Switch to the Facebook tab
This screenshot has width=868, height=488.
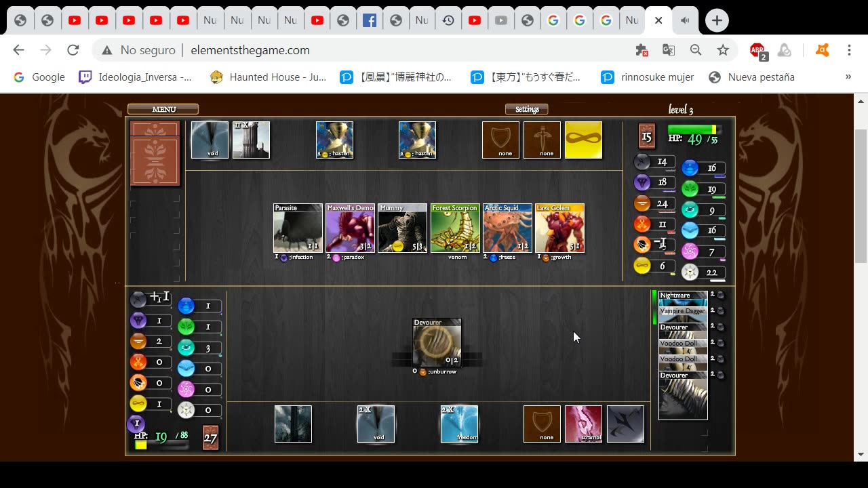[x=370, y=20]
